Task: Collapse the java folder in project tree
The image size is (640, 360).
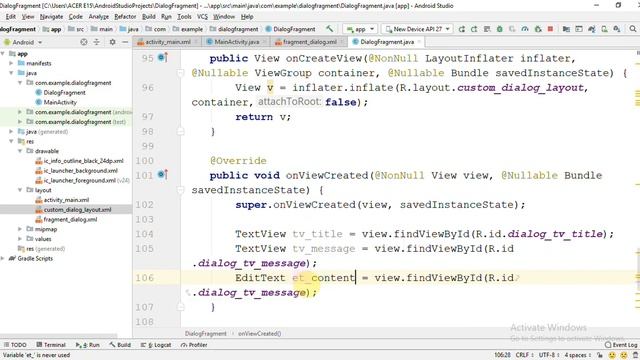Action: click(11, 73)
